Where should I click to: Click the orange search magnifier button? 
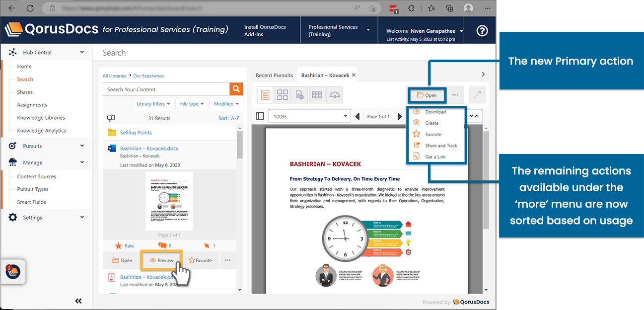point(236,89)
